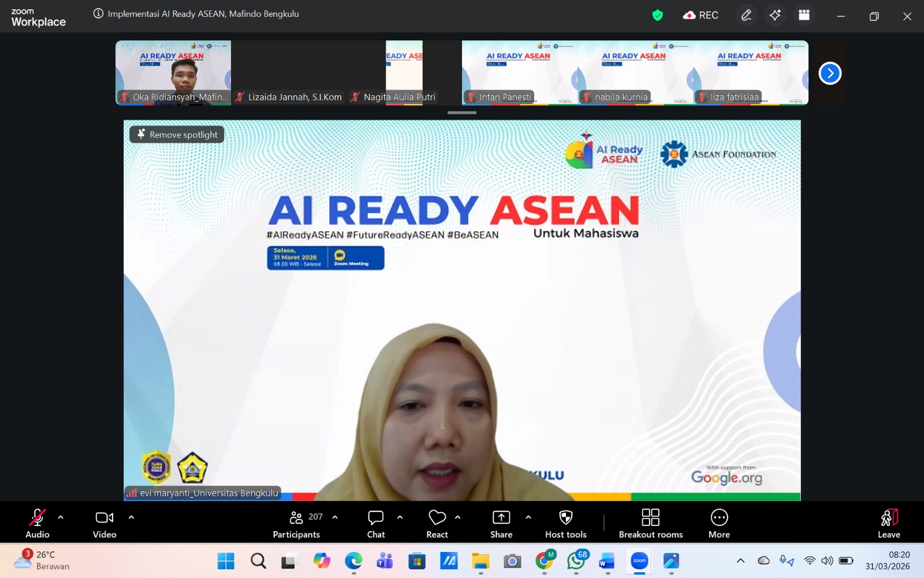The width and height of the screenshot is (924, 578).
Task: Open WhatsApp from the taskbar
Action: (x=576, y=561)
